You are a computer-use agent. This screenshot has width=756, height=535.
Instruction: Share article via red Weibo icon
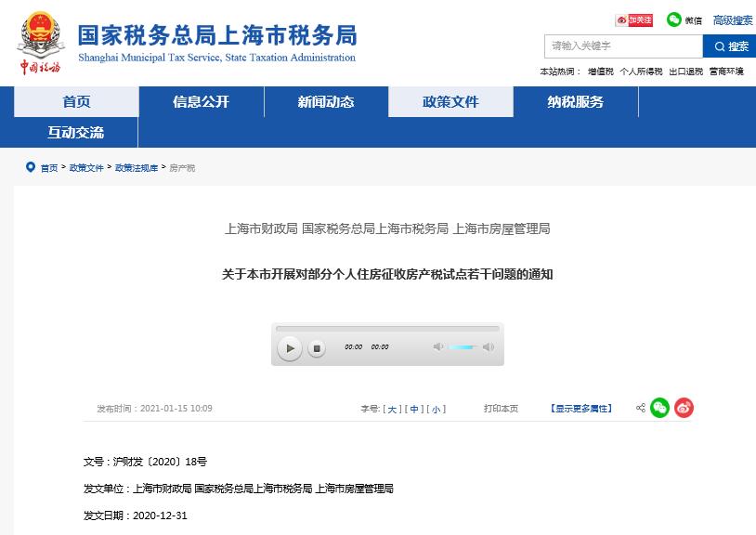coord(684,408)
